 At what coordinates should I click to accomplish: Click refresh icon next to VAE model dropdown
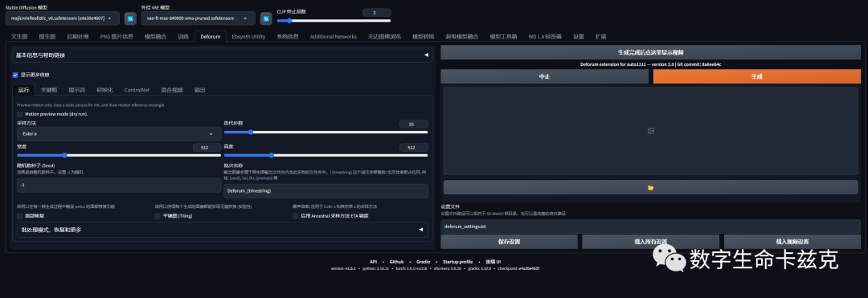pos(266,18)
